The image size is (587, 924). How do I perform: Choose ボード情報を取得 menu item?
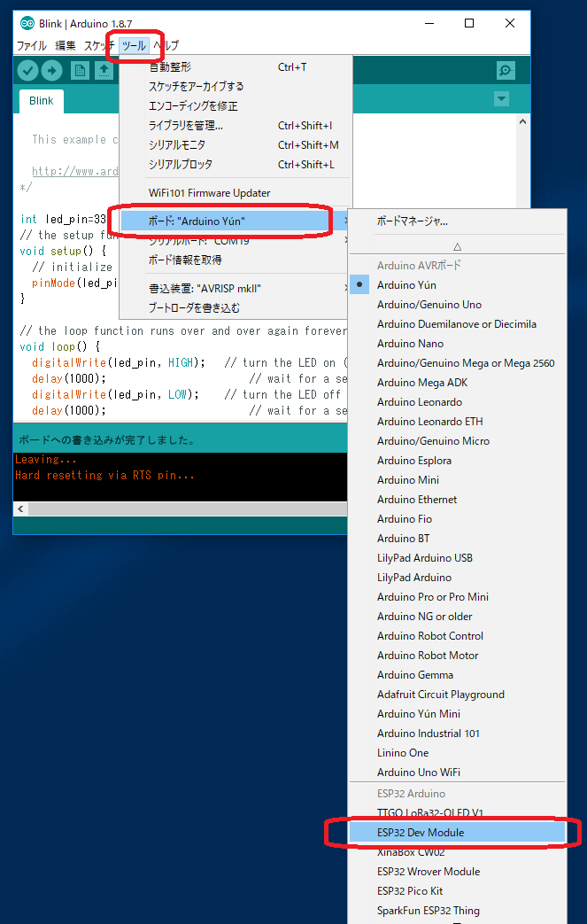pyautogui.click(x=236, y=260)
